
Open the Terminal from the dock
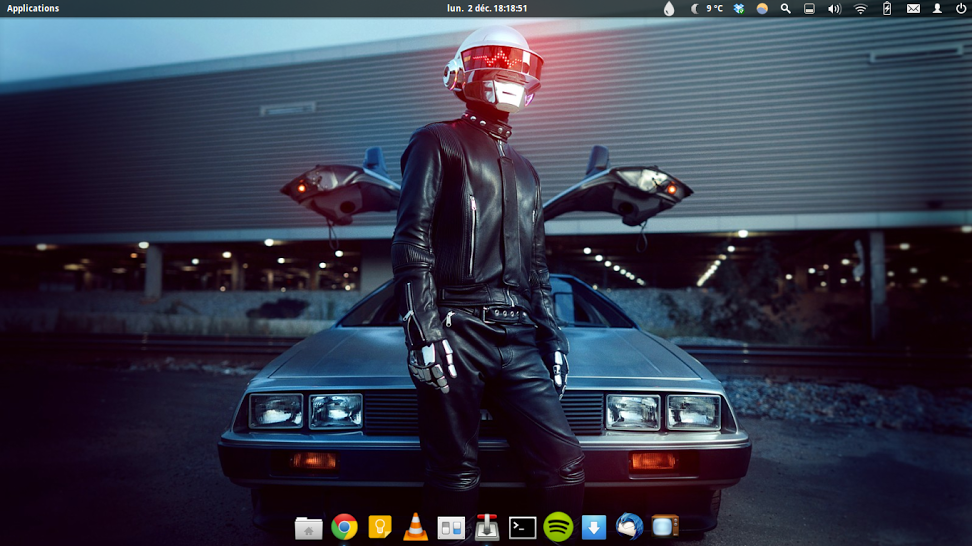pos(523,527)
